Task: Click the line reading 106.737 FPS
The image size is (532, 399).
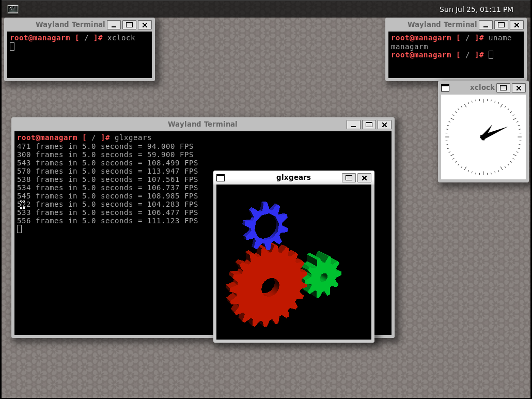Action: coord(107,188)
